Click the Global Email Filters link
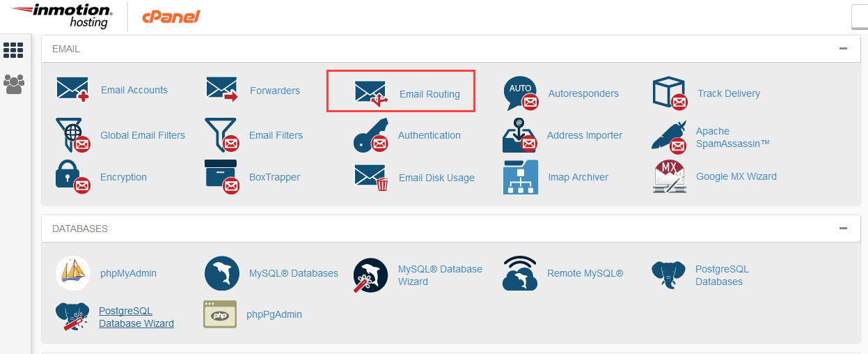 coord(143,135)
